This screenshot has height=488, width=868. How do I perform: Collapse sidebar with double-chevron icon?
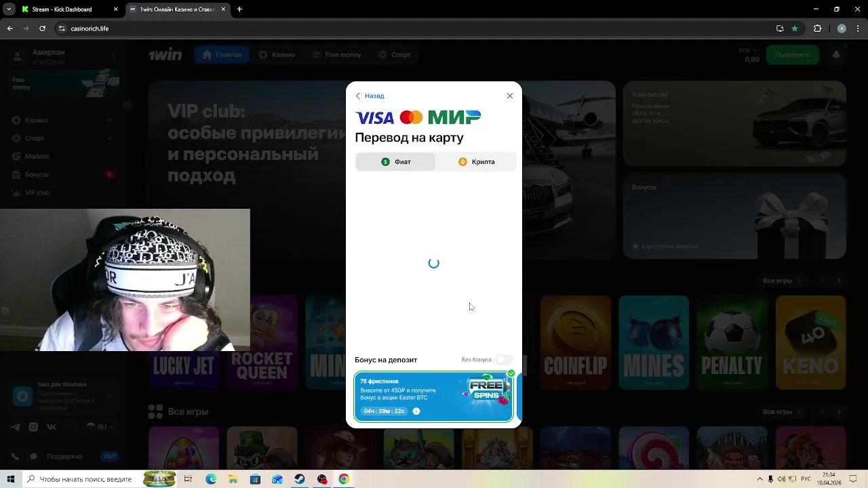126,105
